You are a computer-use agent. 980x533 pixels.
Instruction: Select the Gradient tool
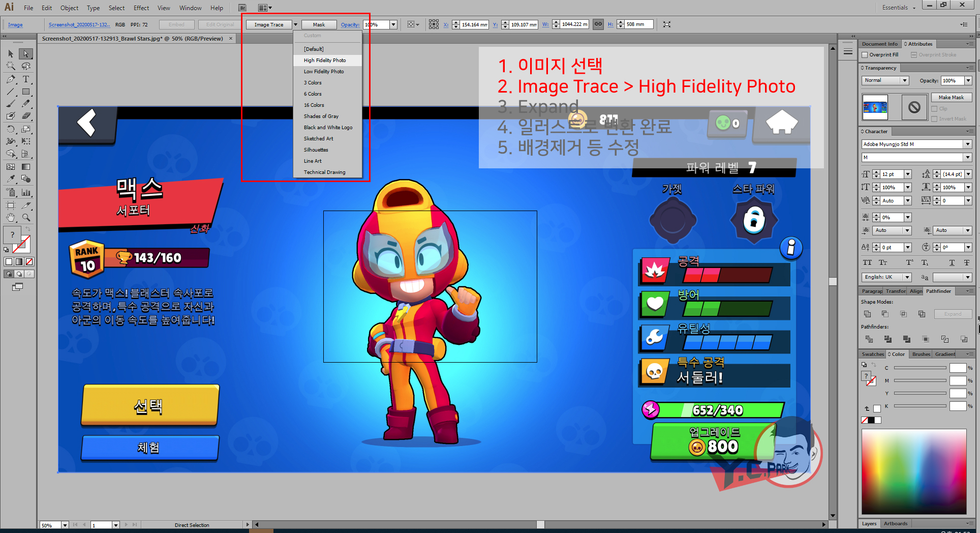pyautogui.click(x=26, y=167)
